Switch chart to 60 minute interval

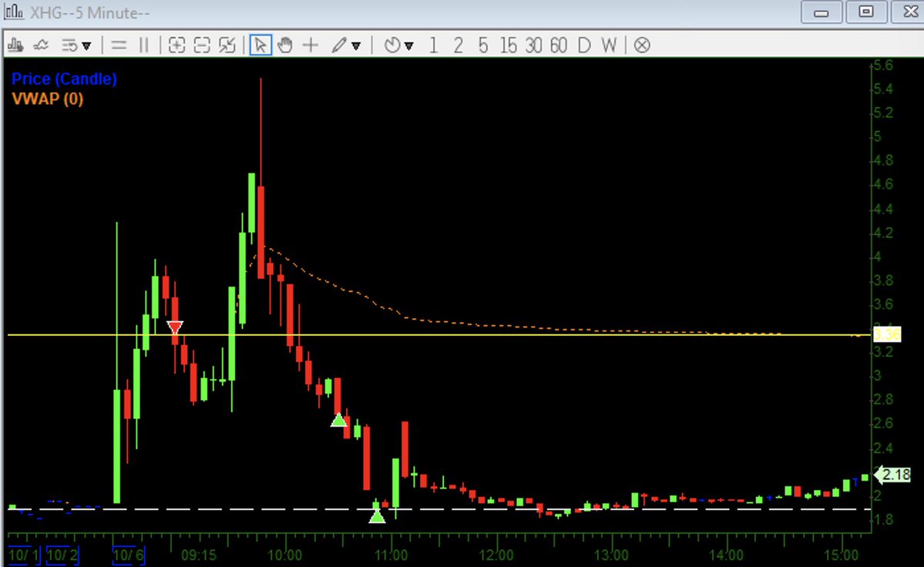tap(559, 45)
